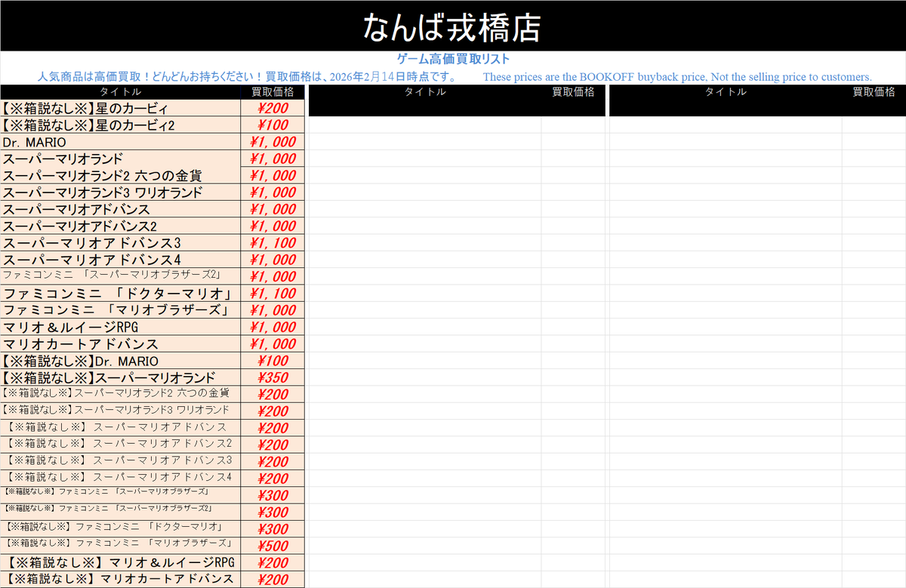Select untagged スーパーマリオランド3 ワリオランド title
Screen dimensions: 906x588
(x=121, y=192)
